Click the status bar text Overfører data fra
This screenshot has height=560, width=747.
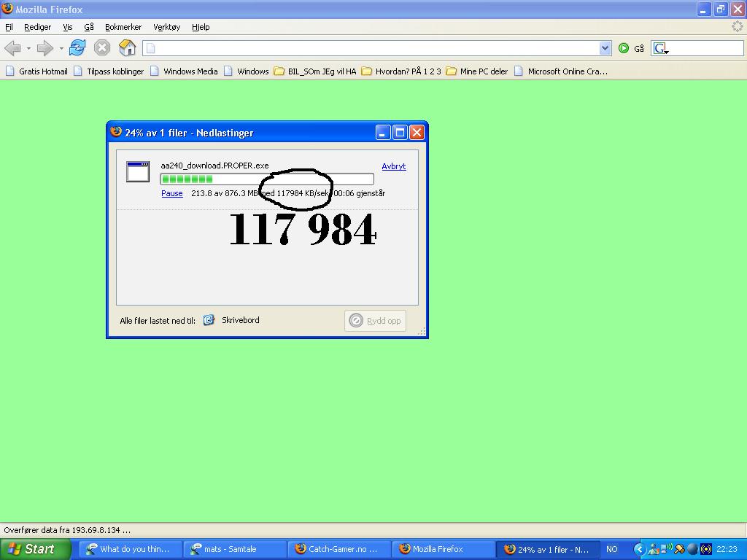point(67,530)
